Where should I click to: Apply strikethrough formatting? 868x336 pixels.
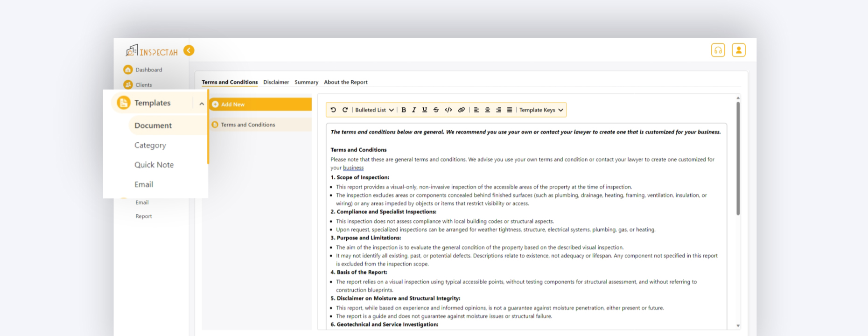point(436,110)
